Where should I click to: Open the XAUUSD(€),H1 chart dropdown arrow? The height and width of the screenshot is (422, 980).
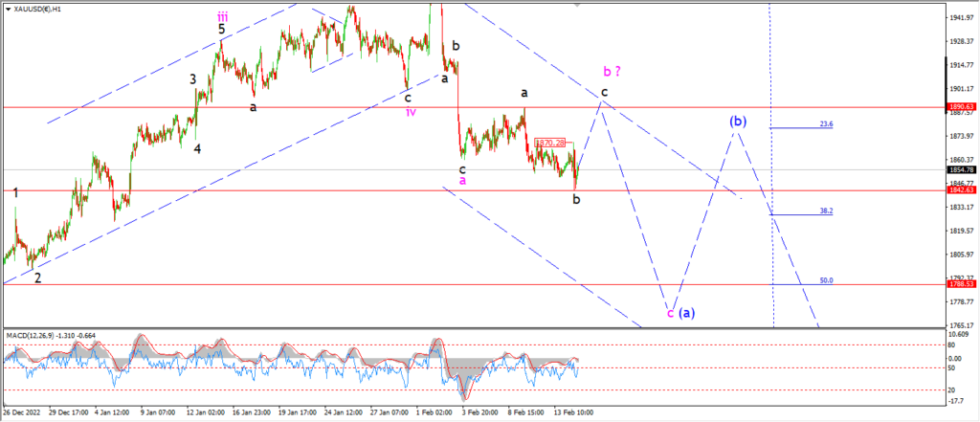pos(8,10)
